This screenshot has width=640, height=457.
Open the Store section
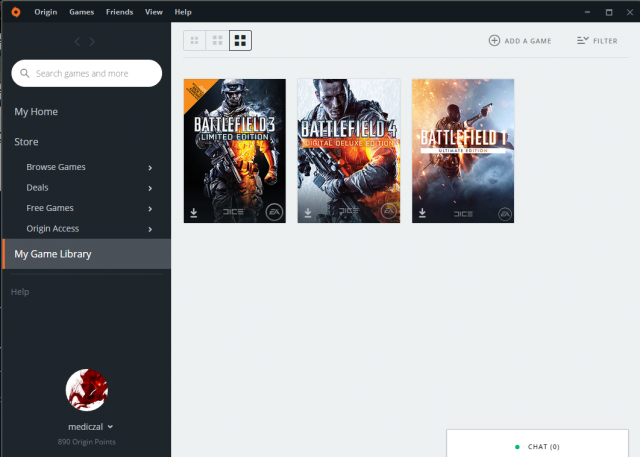coord(26,142)
